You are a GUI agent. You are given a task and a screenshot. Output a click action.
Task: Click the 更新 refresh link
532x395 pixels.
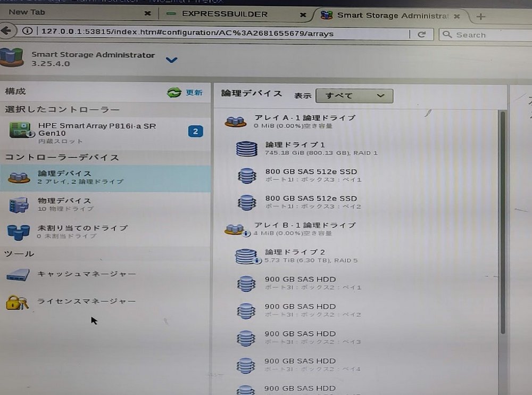pos(194,93)
